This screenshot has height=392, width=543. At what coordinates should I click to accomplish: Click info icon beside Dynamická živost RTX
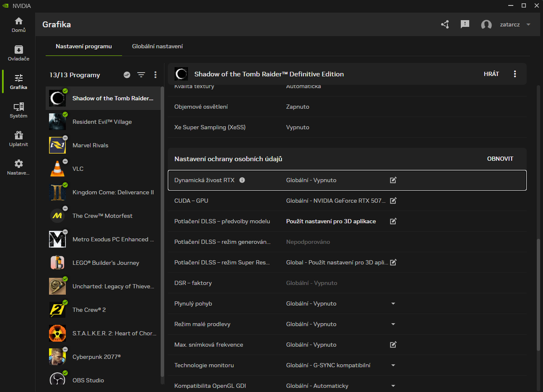click(x=242, y=180)
